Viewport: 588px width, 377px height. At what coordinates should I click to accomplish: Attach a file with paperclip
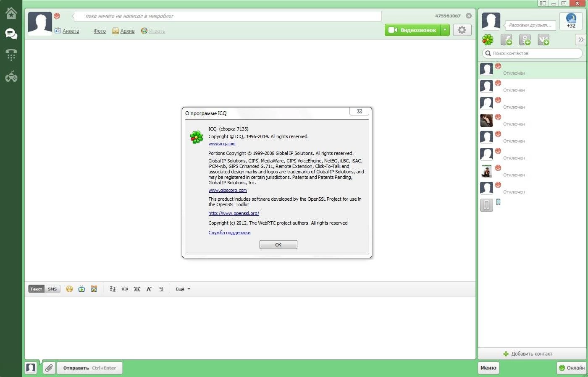pos(49,368)
